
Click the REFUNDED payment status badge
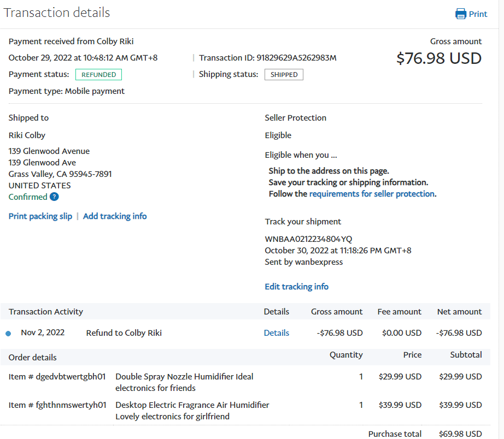coord(98,75)
